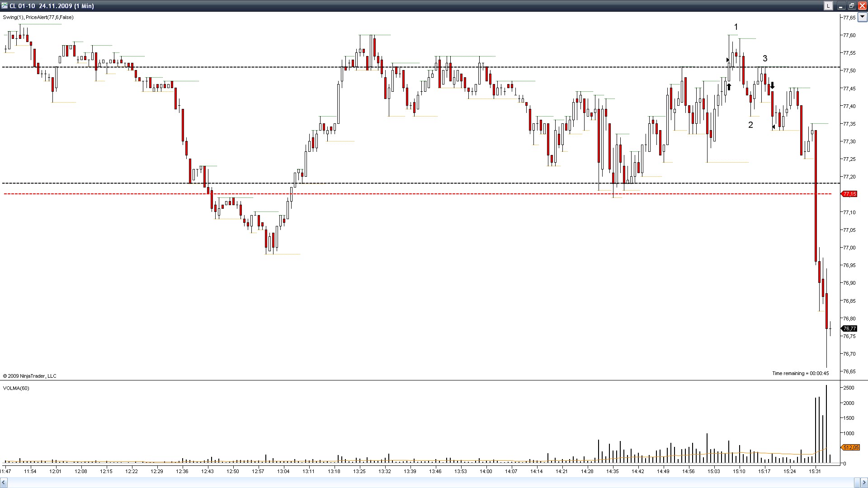Viewport: 868px width, 488px height.
Task: Click the black up arrow trade marker
Action: tap(729, 86)
